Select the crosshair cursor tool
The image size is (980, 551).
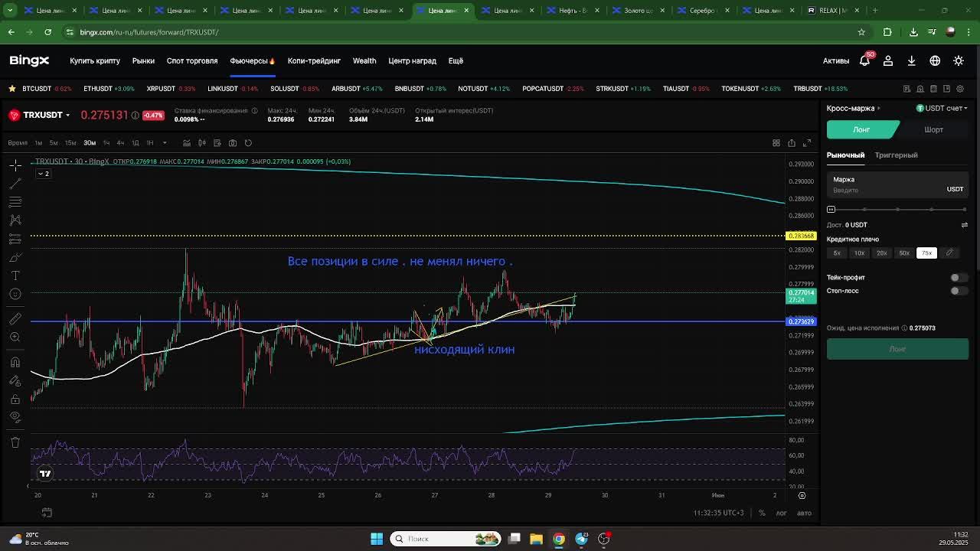[15, 165]
